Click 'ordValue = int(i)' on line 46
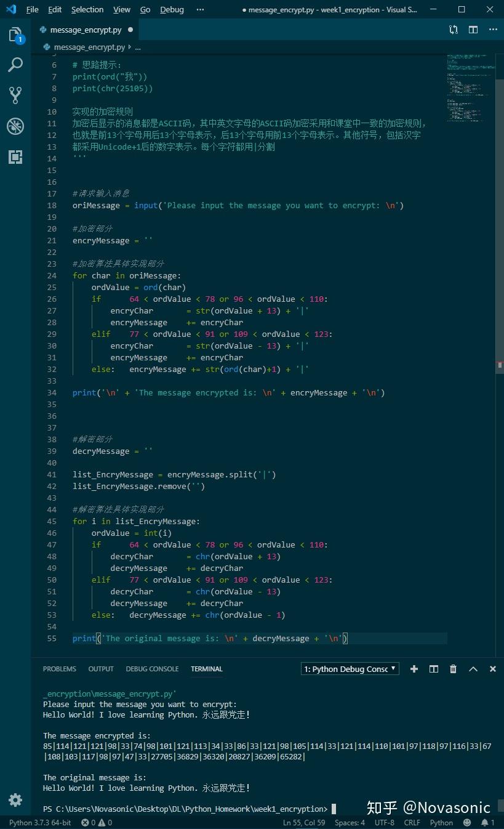Viewport: 504px width, 829px height. (132, 533)
